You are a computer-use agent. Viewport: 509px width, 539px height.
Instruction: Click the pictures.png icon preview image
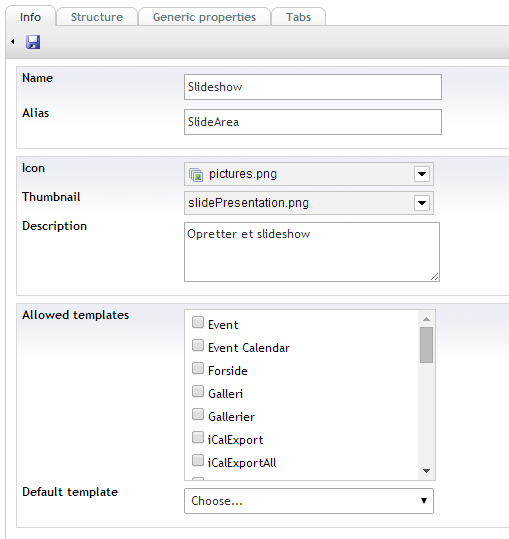coord(196,174)
